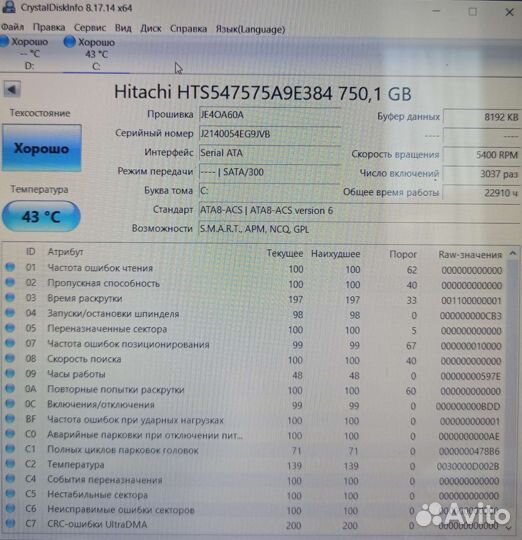
Task: Click status icon of C0 Аварийные парковки
Action: coord(10,434)
